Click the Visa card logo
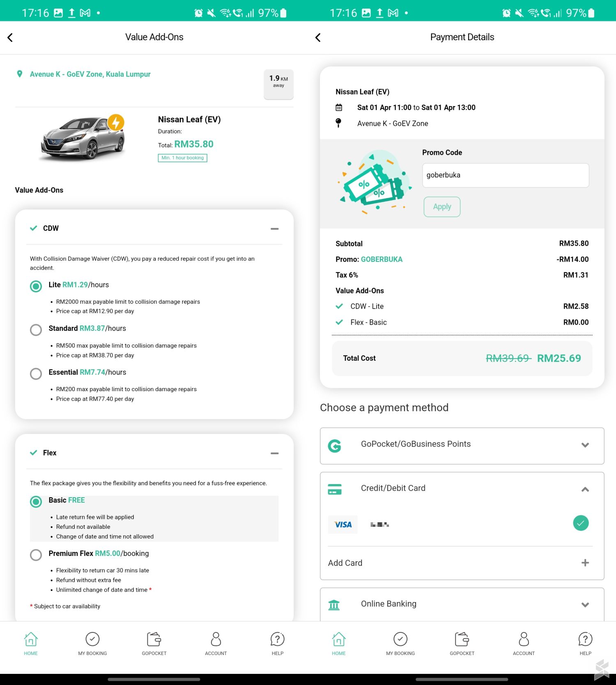Image resolution: width=616 pixels, height=685 pixels. [342, 524]
